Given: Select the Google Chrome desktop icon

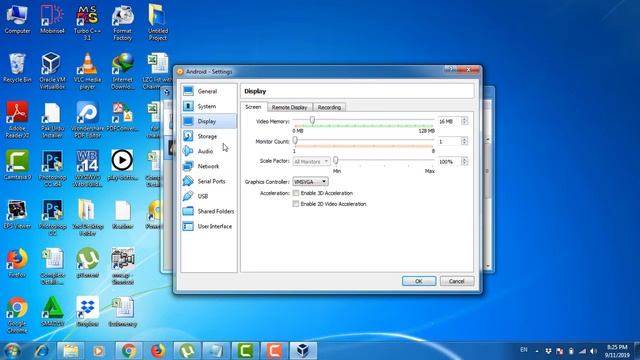Looking at the screenshot, I should (17, 315).
